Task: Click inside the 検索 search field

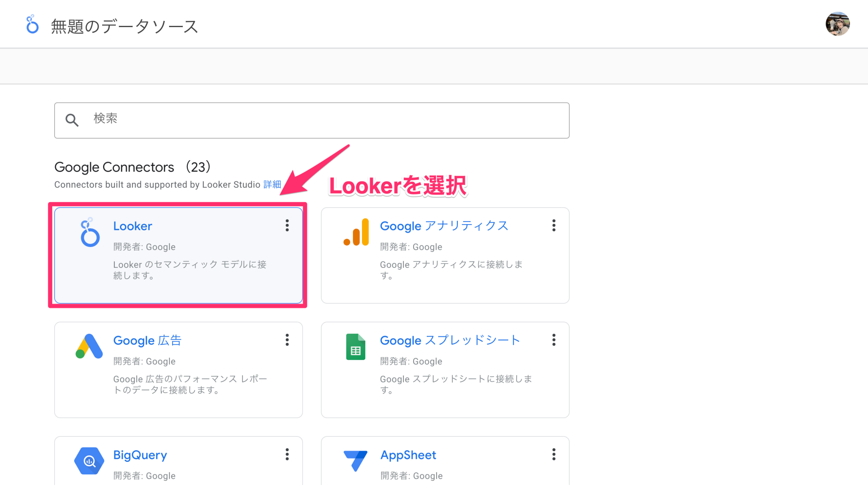Action: (x=212, y=120)
